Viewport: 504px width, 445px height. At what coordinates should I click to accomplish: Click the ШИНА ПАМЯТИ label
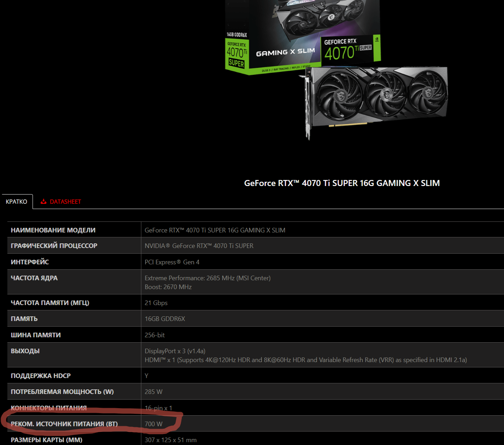36,335
